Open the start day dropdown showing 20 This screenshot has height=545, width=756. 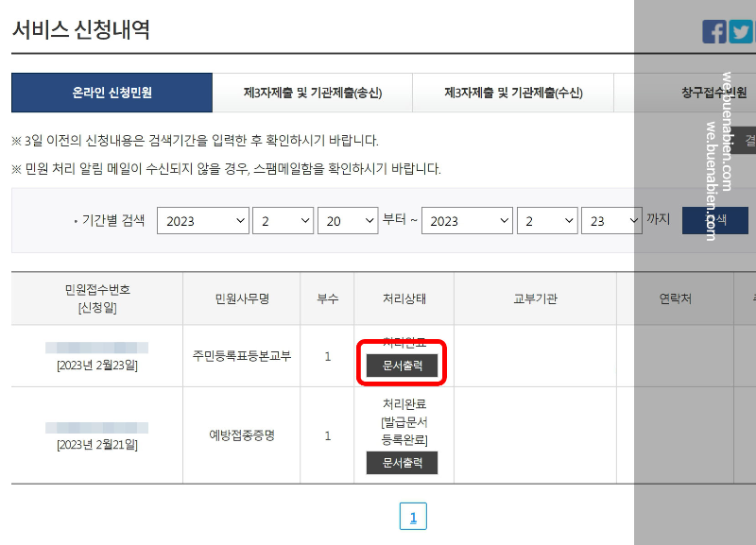347,220
